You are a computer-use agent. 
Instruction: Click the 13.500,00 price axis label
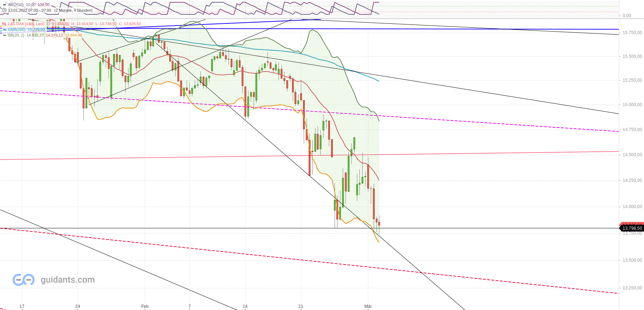632,260
